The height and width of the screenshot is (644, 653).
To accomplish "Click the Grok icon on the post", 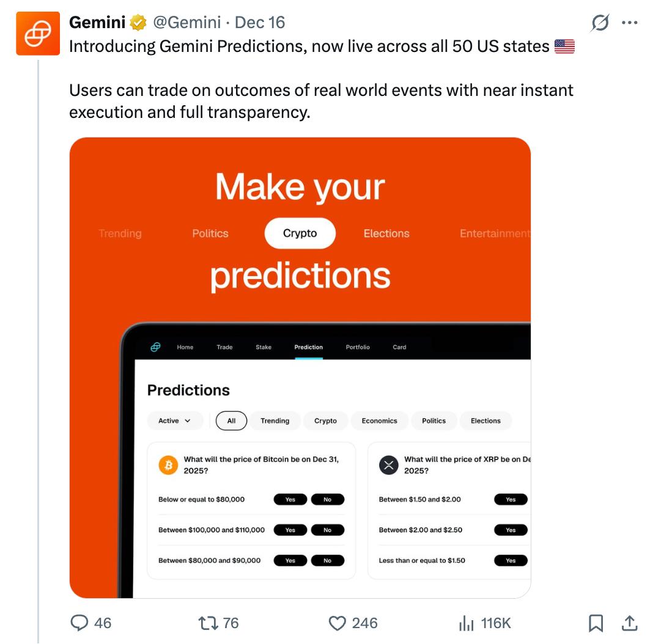I will pos(600,23).
